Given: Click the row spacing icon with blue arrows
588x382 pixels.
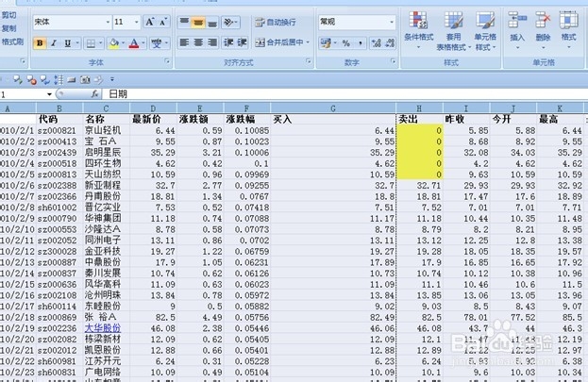Looking at the screenshot, I should tap(59, 79).
